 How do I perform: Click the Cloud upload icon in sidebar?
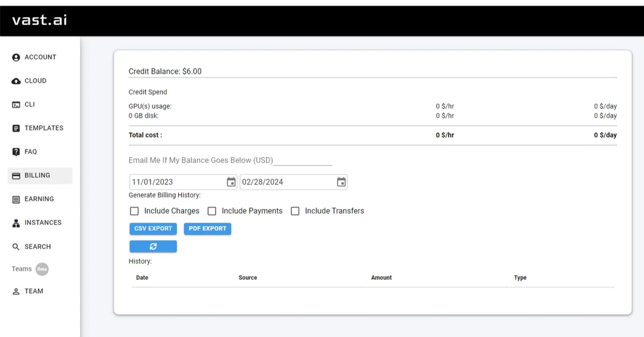tap(16, 81)
